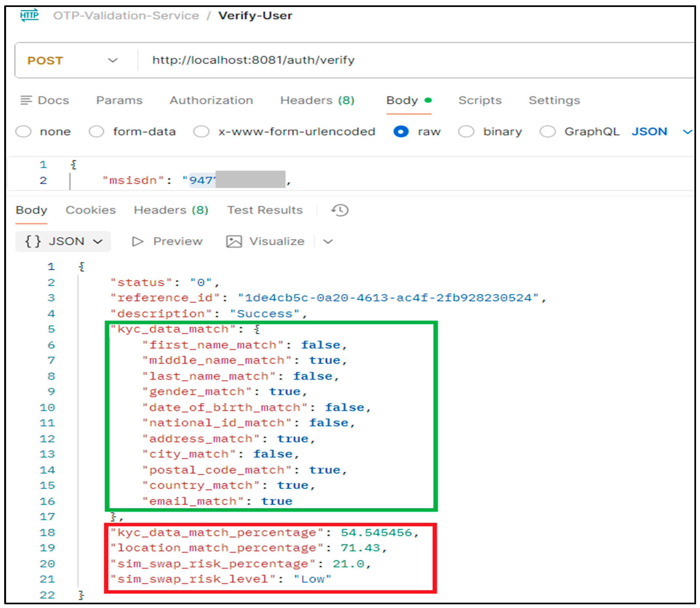Open the Test Results response tab
Screen dimensions: 700x608
(264, 210)
